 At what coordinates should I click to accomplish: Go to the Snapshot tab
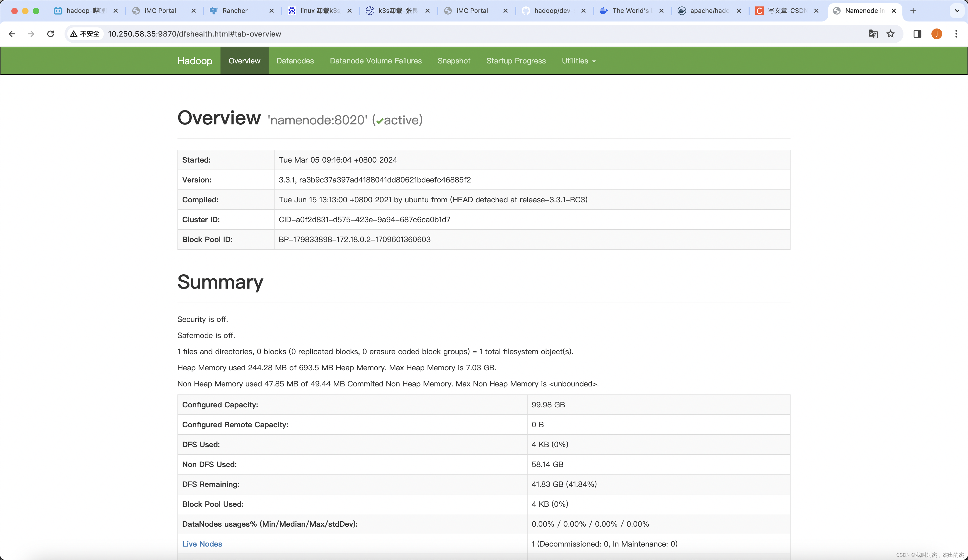[x=454, y=61]
